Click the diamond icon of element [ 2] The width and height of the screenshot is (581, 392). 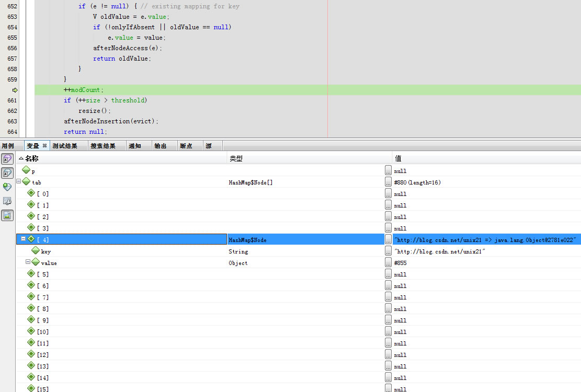point(31,216)
